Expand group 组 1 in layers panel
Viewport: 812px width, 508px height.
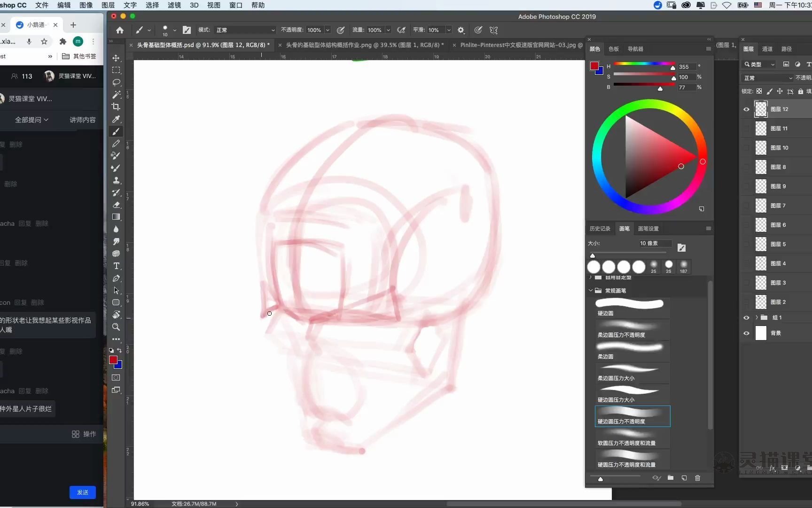click(x=757, y=317)
